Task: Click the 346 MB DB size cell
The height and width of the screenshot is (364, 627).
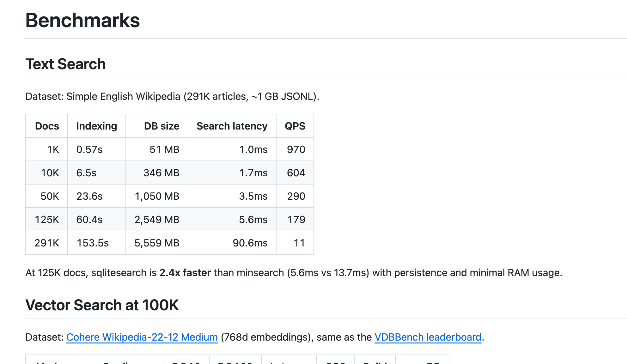Action: click(x=161, y=173)
